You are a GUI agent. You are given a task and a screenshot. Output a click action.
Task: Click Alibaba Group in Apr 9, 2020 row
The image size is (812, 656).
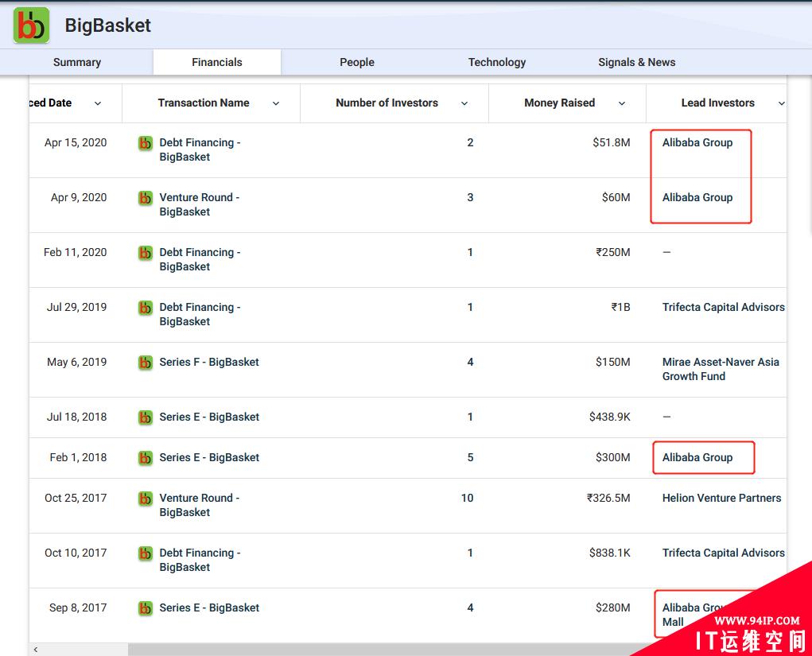697,197
